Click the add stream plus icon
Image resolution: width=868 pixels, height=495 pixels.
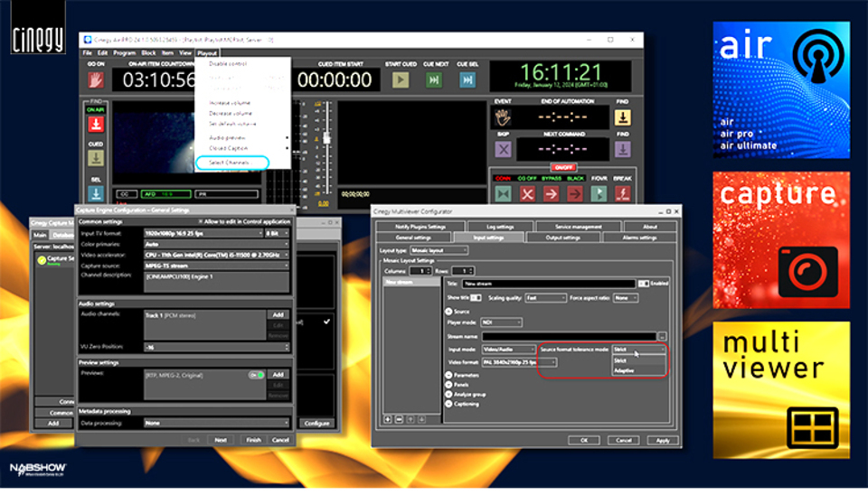point(388,419)
